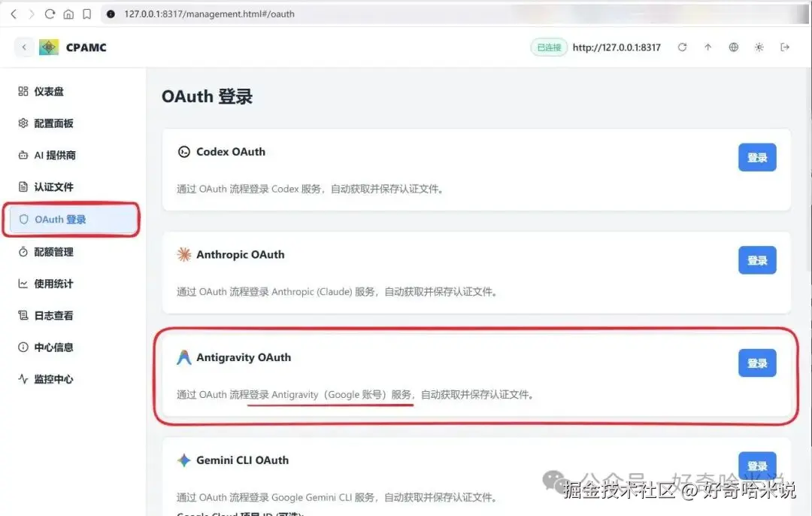Toggle the light/dark theme sun icon
Viewport: 812px width, 516px height.
759,47
